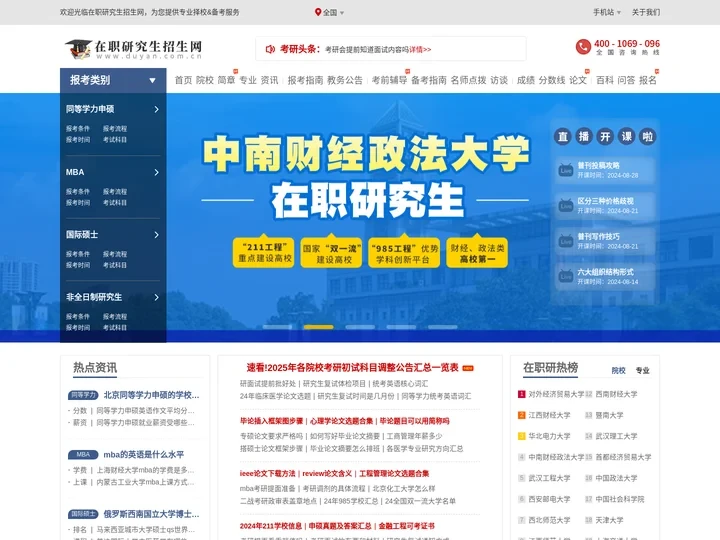Click Live icon next to 普刊投稿攻略

point(566,170)
